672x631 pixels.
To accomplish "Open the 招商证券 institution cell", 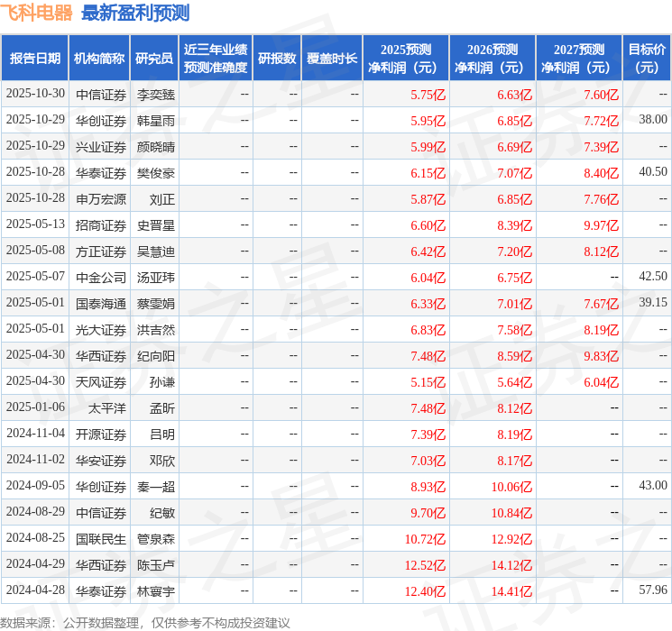I will [x=100, y=224].
